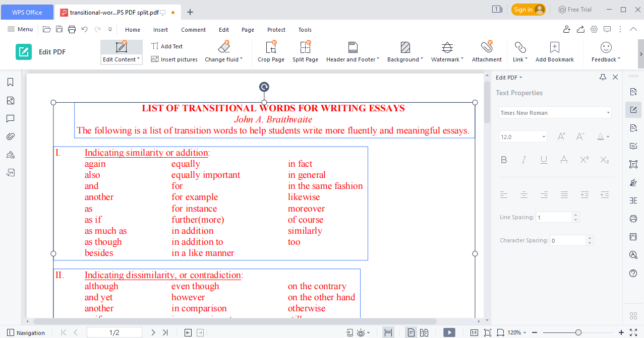Screen dimensions: 644x338
Task: Pin the Edit PDF panel
Action: pos(603,77)
